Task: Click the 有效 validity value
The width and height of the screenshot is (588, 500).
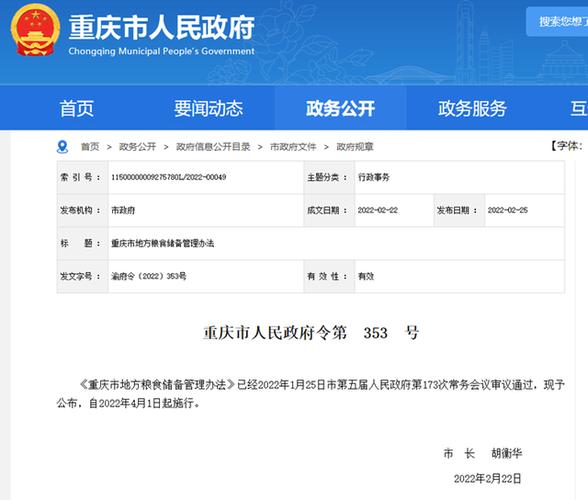Action: point(366,276)
